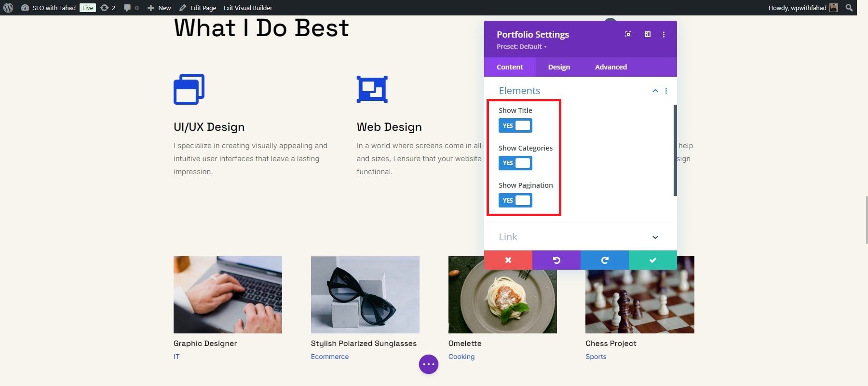Open the Sports category link
This screenshot has height=386, width=868.
click(x=596, y=357)
